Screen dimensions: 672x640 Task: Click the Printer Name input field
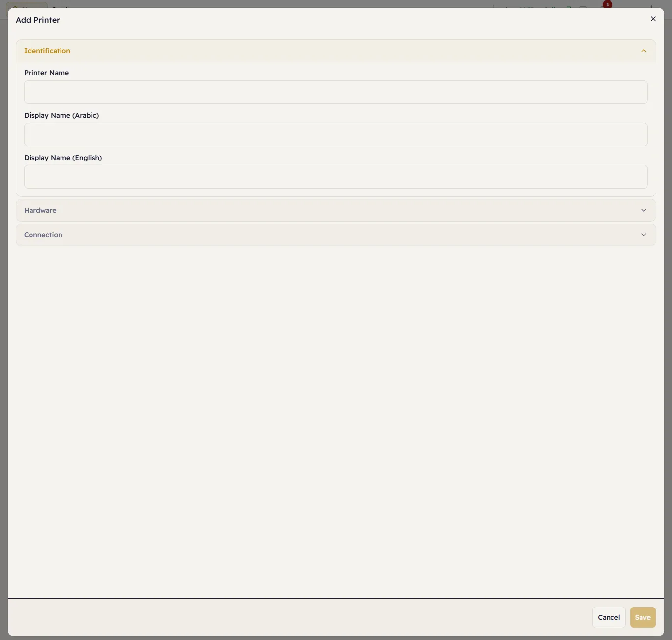coord(336,92)
